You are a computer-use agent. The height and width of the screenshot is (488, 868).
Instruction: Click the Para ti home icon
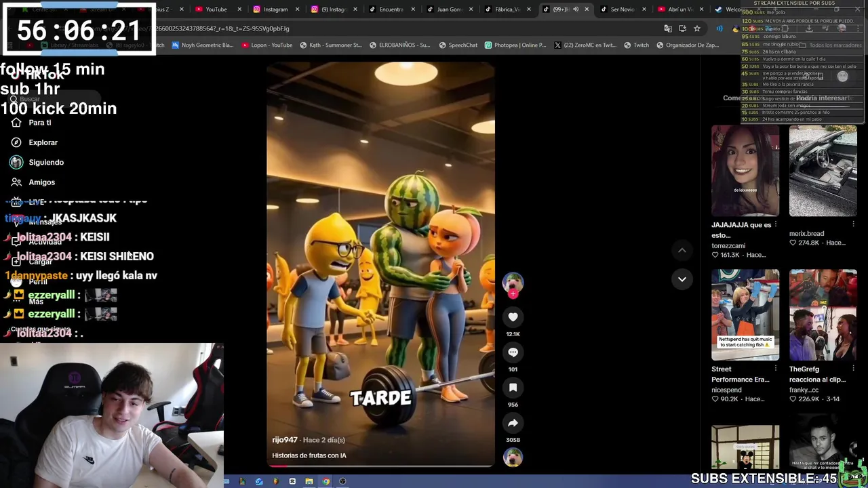coord(16,123)
